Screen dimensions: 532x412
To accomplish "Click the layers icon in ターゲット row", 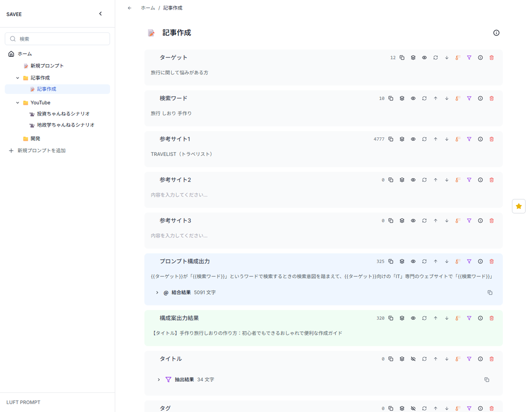I will point(413,58).
